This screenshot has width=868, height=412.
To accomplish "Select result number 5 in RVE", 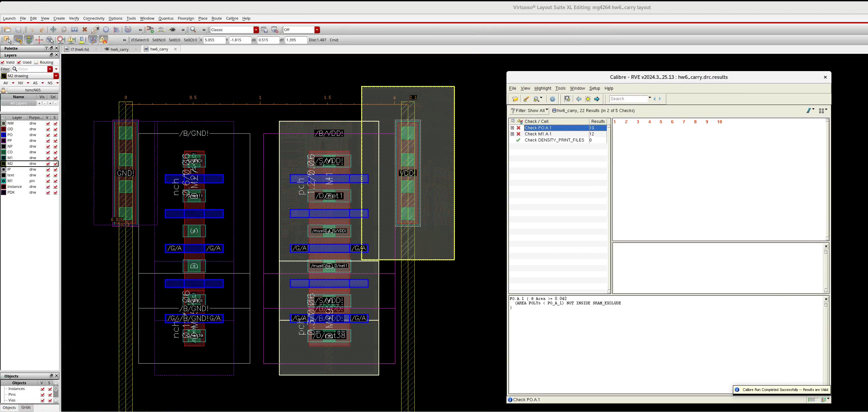I will point(660,122).
